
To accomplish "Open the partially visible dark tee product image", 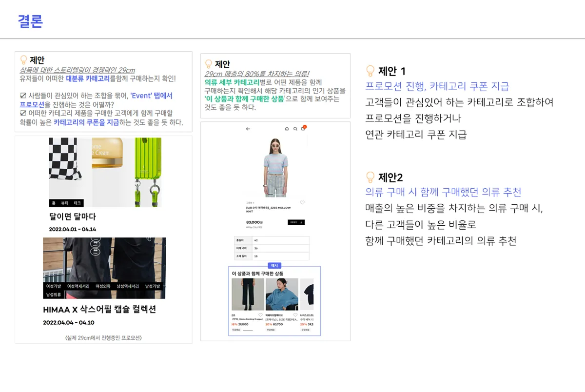I will tap(307, 294).
